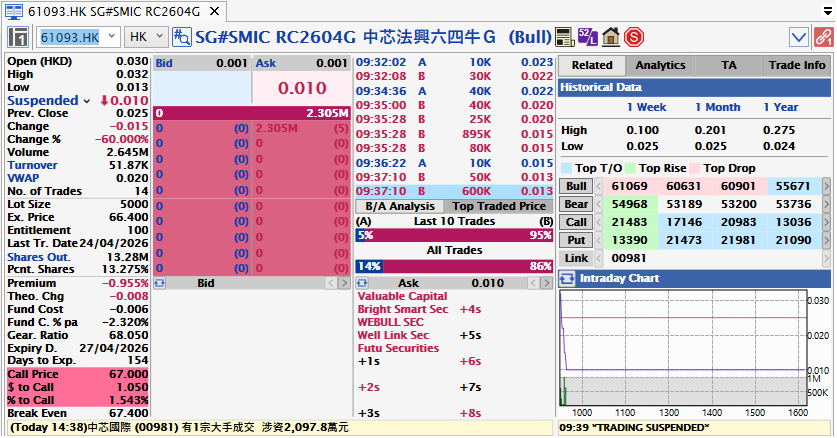
Task: Click the stock code input field 61093.HK
Action: pyautogui.click(x=68, y=38)
